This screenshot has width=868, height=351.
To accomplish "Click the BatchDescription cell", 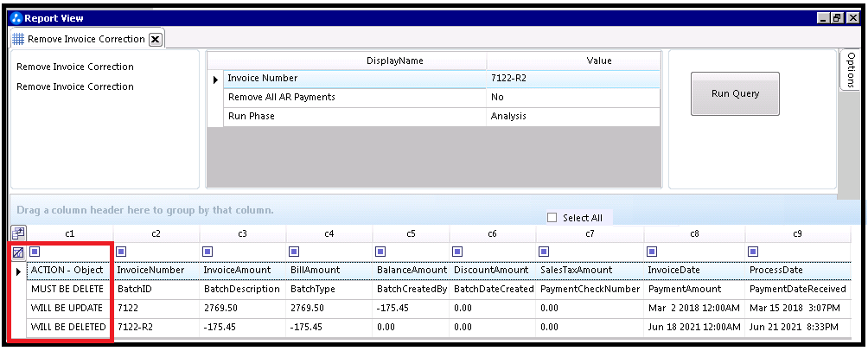I will tap(243, 289).
